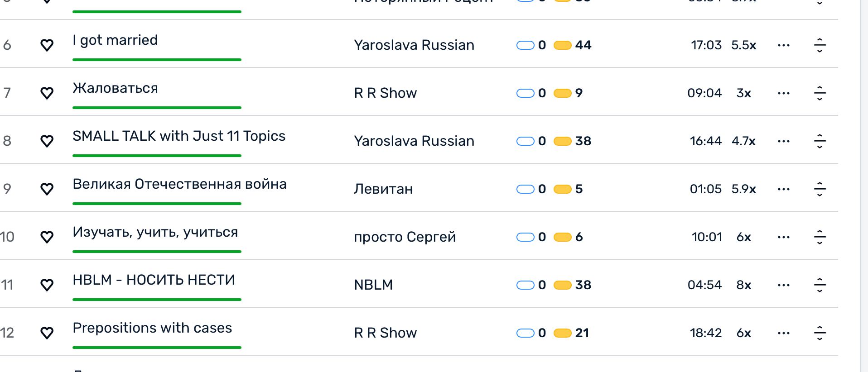This screenshot has width=868, height=372.
Task: Go to Yaroslava Russian course on row 6
Action: click(x=414, y=45)
